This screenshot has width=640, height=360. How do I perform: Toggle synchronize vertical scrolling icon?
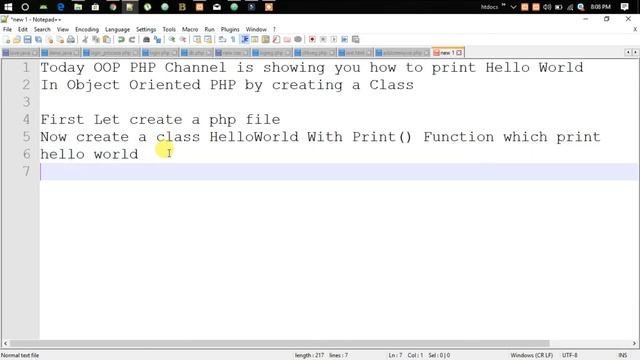click(x=197, y=40)
